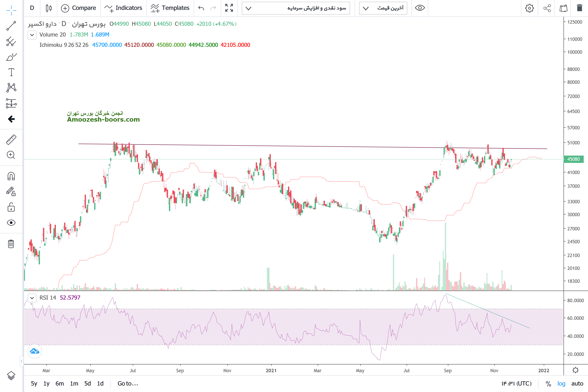The width and height of the screenshot is (588, 392).
Task: Select the trend line drawing tool
Action: click(11, 26)
